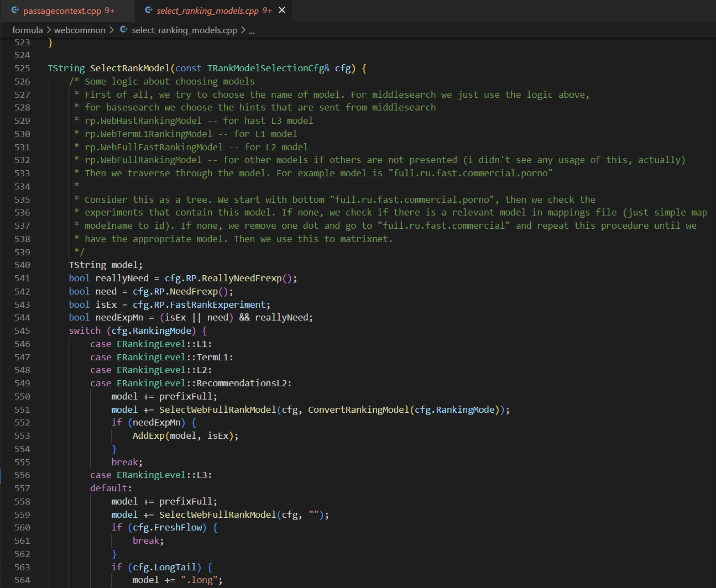Click line number 545 in the gutter
This screenshot has width=716, height=588.
point(22,330)
